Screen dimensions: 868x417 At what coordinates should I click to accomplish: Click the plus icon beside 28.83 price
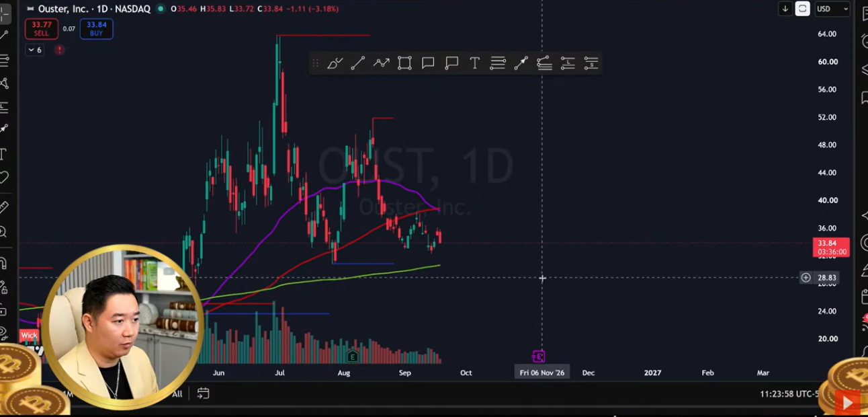[806, 278]
